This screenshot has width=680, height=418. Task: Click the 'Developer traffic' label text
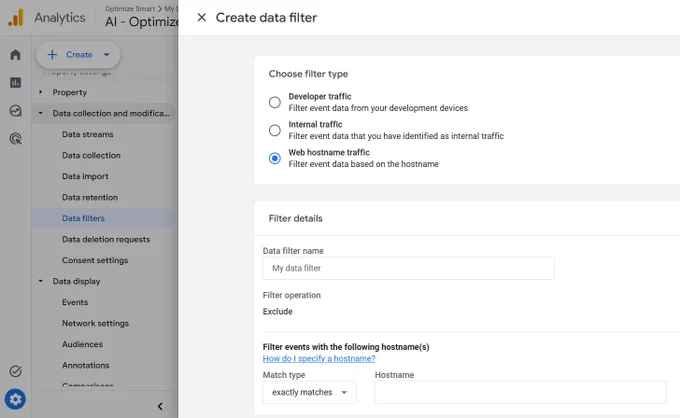pos(320,96)
